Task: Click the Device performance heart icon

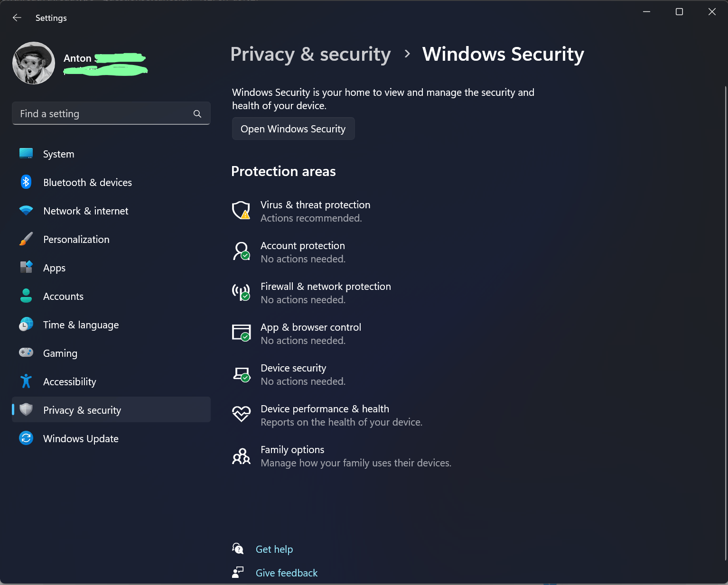Action: point(241,414)
